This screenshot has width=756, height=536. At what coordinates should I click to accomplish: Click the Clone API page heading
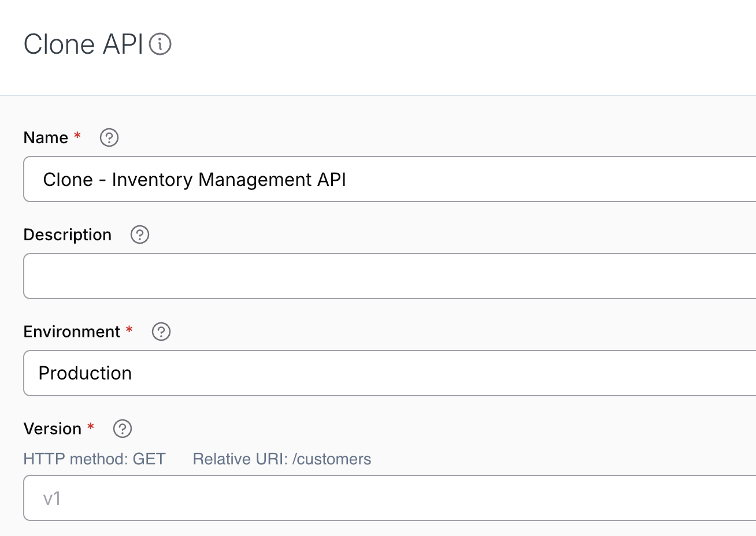(83, 44)
